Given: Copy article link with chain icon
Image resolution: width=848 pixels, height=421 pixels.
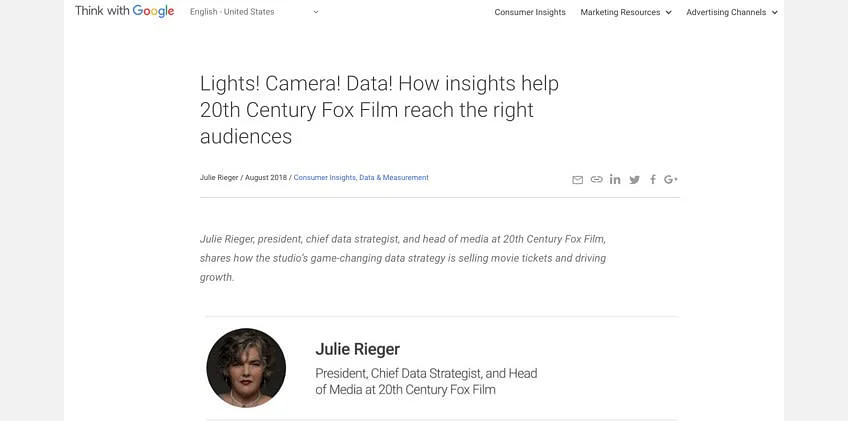Looking at the screenshot, I should coord(597,180).
